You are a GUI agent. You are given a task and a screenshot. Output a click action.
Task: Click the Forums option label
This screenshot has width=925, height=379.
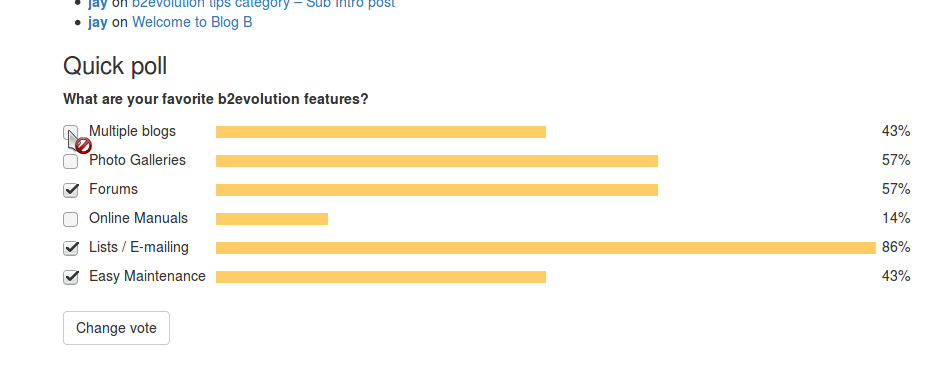click(113, 189)
